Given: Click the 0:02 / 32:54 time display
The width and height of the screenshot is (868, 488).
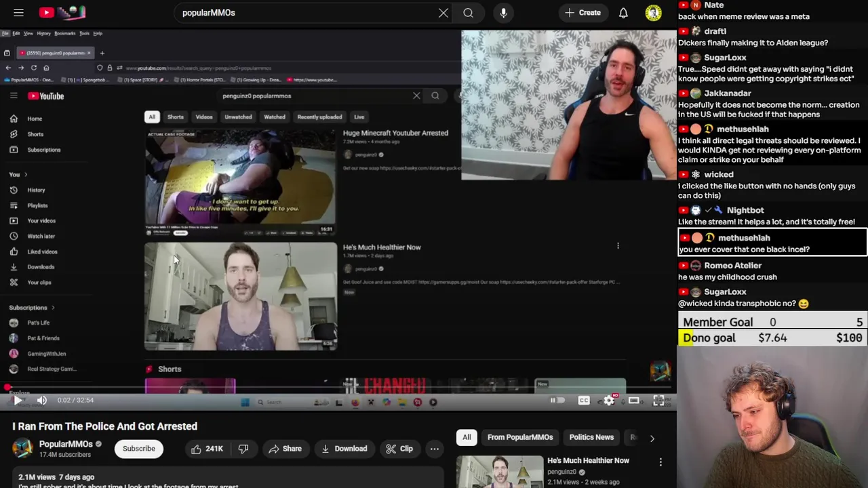Looking at the screenshot, I should tap(75, 401).
